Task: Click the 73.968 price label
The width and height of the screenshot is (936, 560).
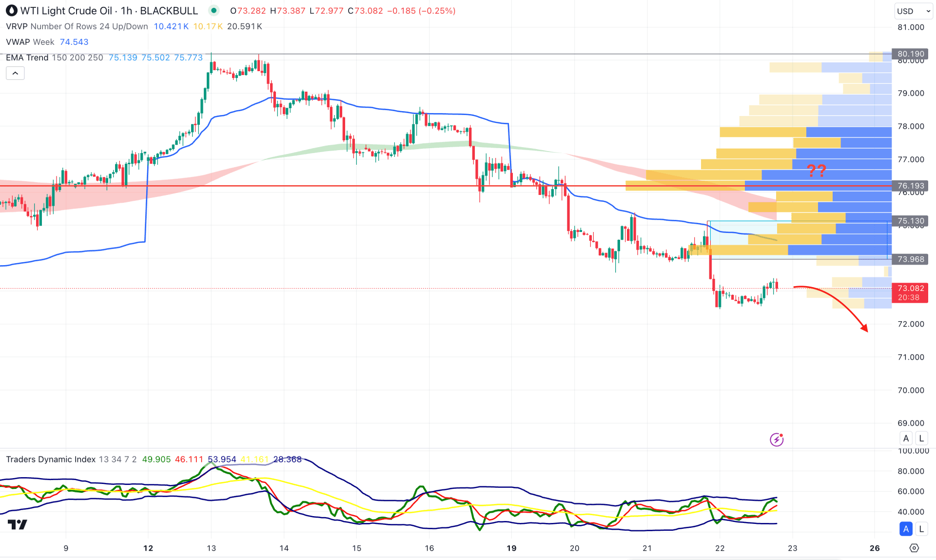Action: (x=910, y=259)
